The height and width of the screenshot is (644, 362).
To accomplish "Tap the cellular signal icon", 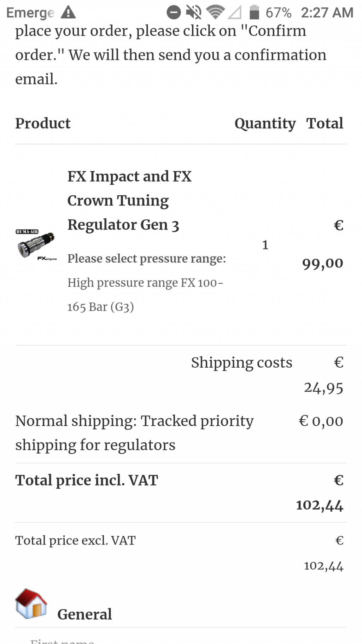I will (235, 12).
